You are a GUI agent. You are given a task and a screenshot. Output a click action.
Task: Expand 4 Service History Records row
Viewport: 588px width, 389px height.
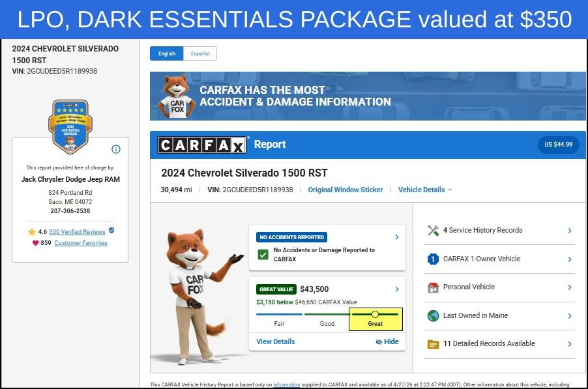(x=499, y=230)
